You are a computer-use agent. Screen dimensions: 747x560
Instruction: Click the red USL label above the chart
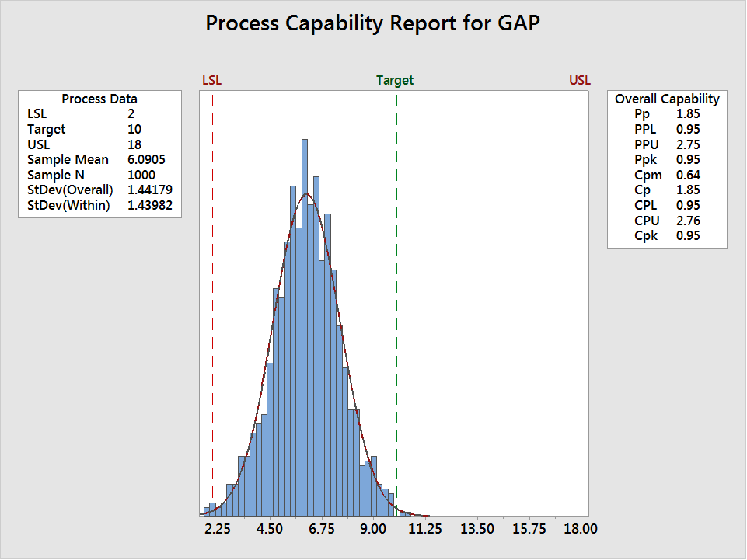click(x=580, y=80)
